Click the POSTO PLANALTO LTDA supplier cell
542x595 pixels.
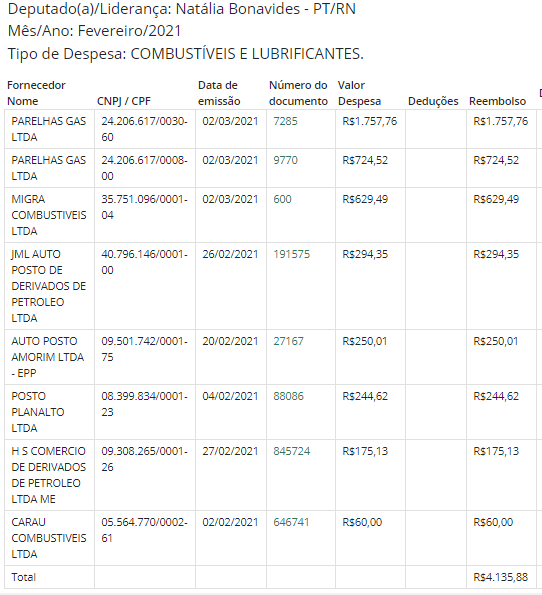pos(50,412)
